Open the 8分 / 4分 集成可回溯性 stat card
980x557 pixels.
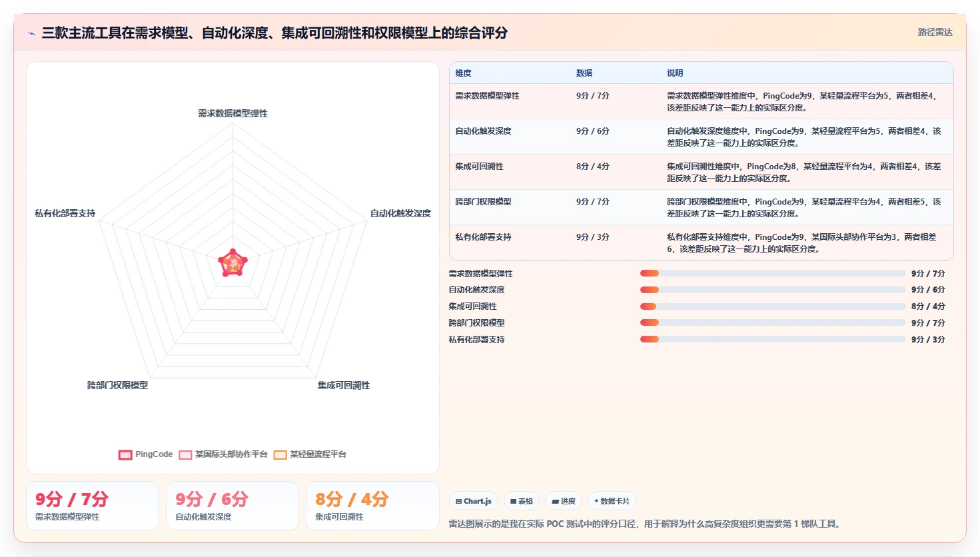(x=372, y=506)
